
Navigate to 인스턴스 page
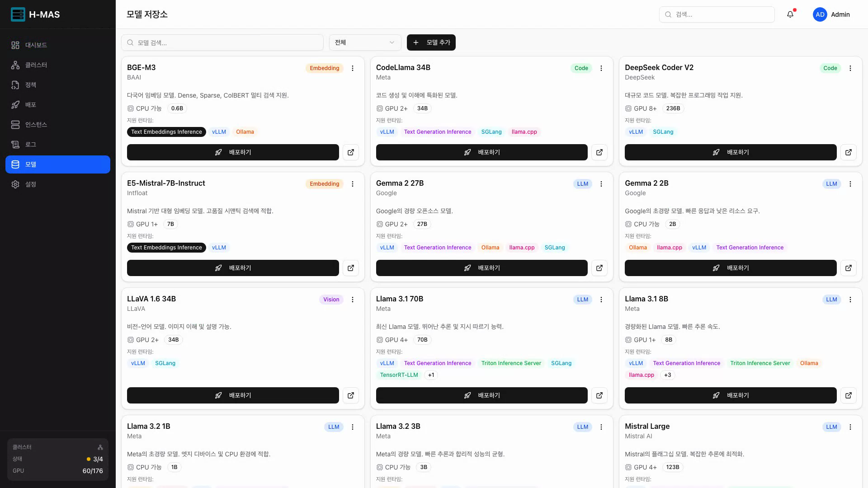point(36,125)
